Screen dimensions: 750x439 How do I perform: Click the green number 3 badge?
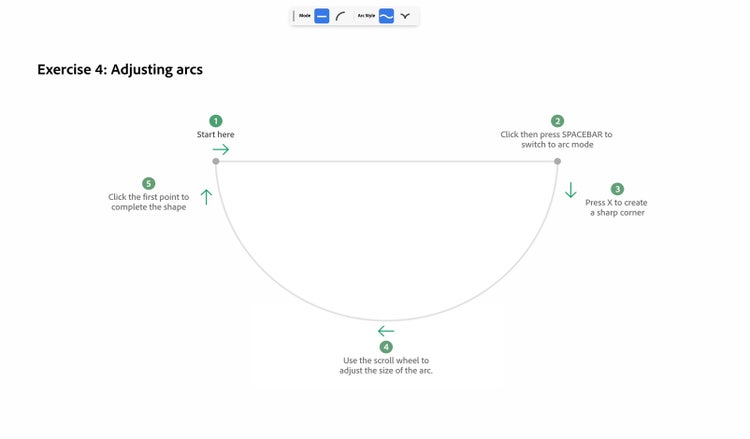point(618,189)
